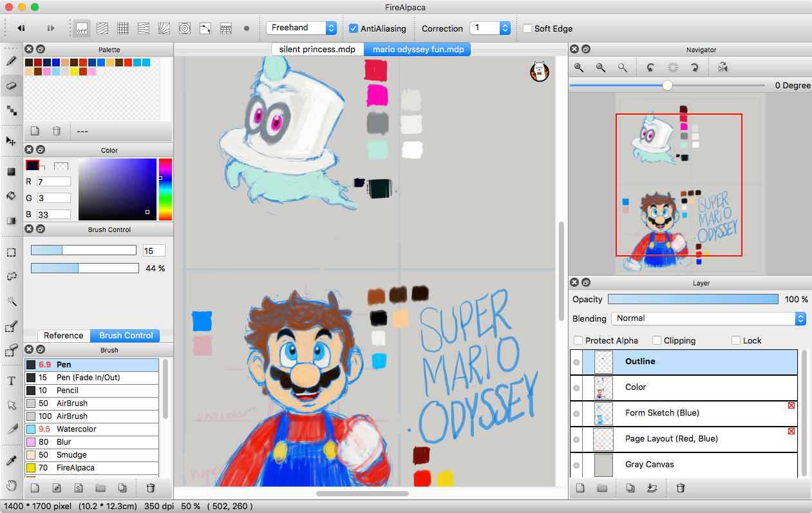Enable 3D perspective snap
Screen dimensions: 812x513
[226, 28]
